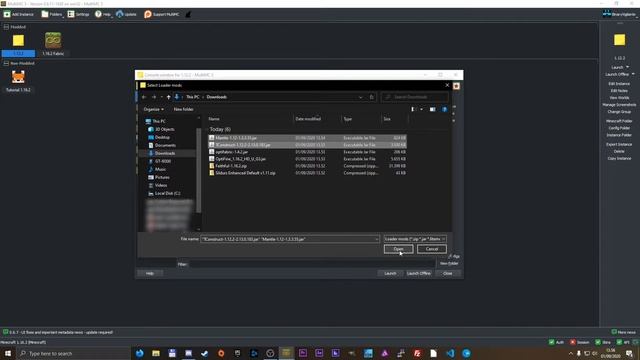The height and width of the screenshot is (360, 640).
Task: Open the Folders toolbar menu
Action: 52,14
